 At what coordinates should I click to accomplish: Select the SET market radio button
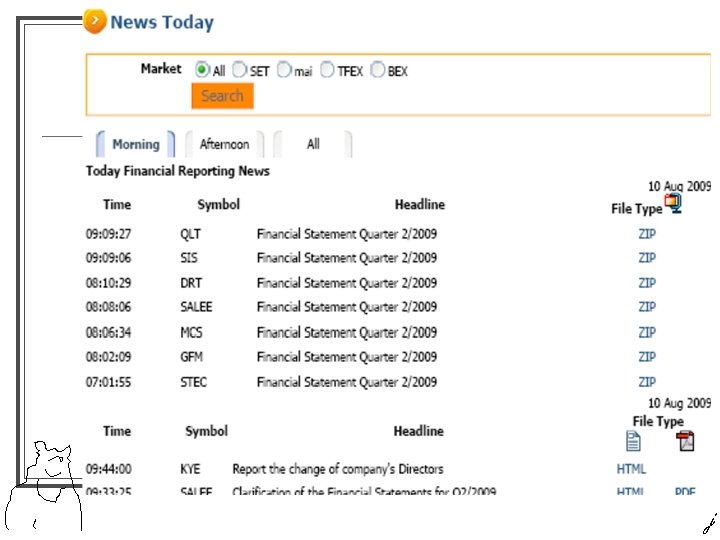tap(239, 70)
